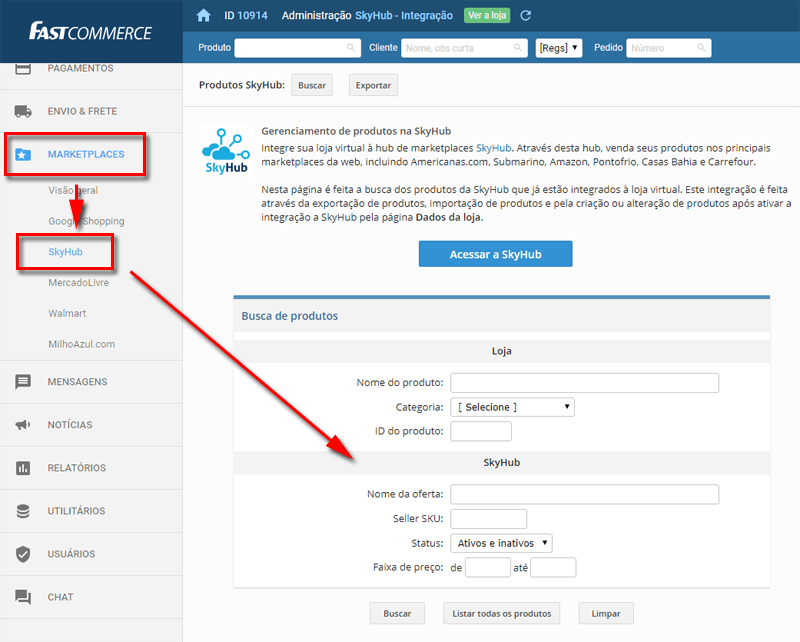800x642 pixels.
Task: Click the refresh icon next to Ver a loja
Action: pyautogui.click(x=526, y=15)
